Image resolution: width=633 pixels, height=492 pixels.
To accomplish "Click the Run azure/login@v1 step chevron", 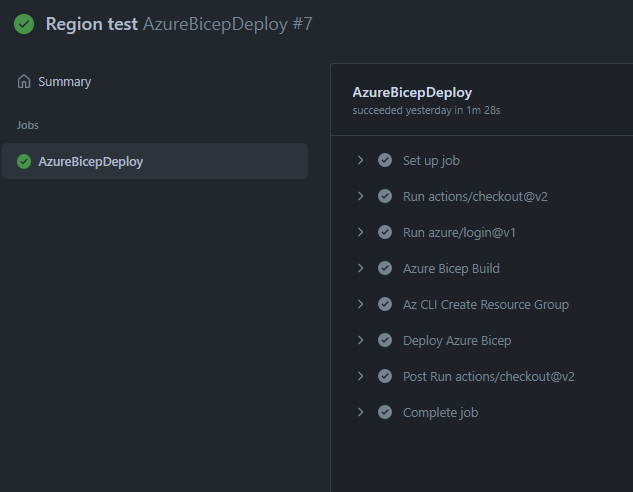I will point(360,232).
